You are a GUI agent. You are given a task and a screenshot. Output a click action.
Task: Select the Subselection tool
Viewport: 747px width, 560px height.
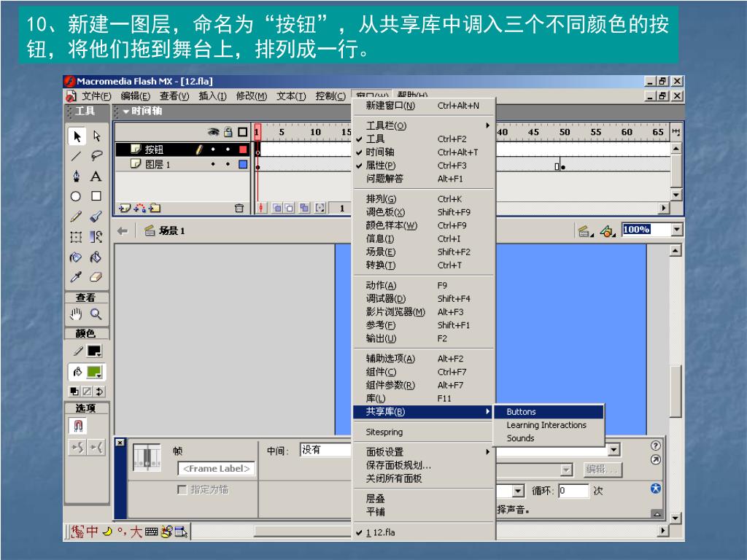[x=97, y=136]
